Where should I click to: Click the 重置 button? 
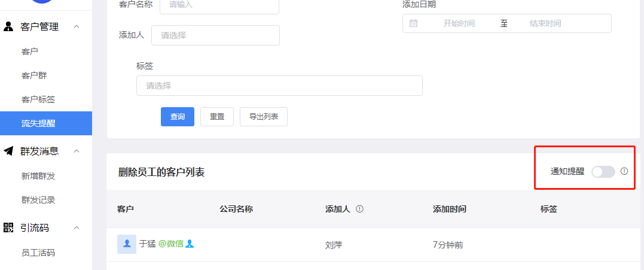tap(217, 117)
